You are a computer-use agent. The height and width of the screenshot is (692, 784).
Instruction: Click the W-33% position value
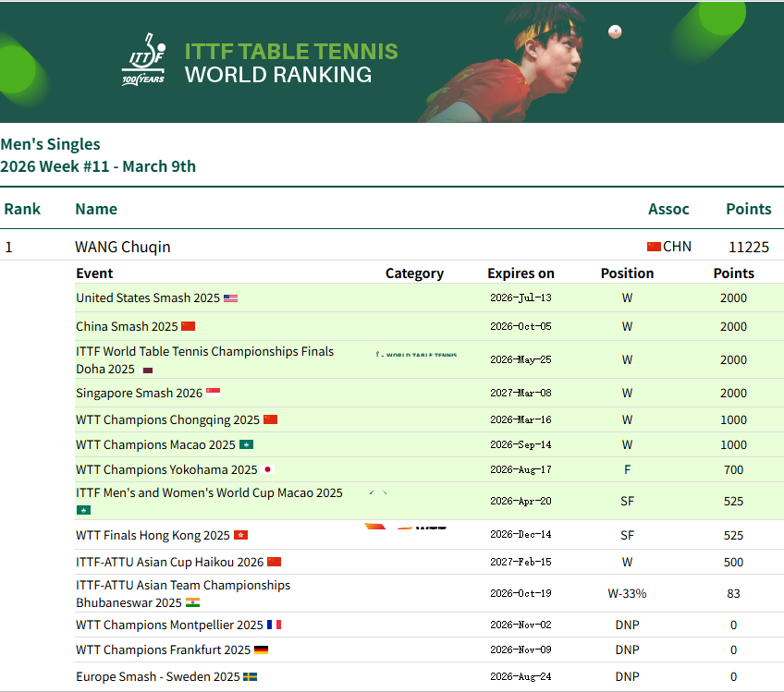tap(627, 593)
